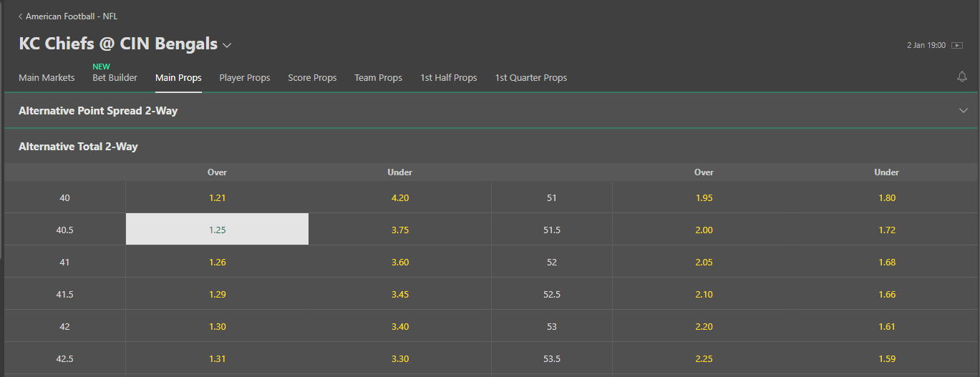Click the back arrow beside American Football
This screenshot has height=377, width=980.
click(20, 16)
